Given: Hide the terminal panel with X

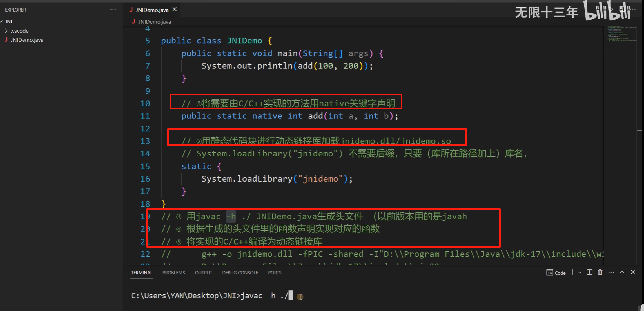Looking at the screenshot, I should click(x=633, y=272).
